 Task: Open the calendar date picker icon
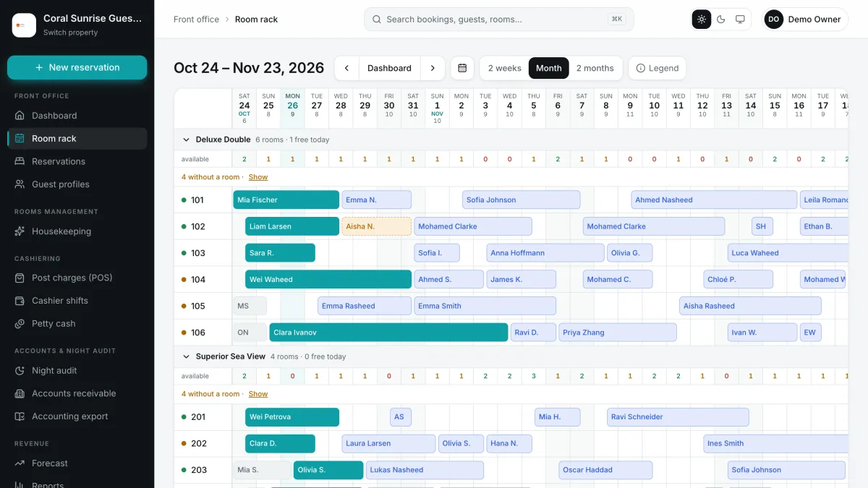coord(462,68)
